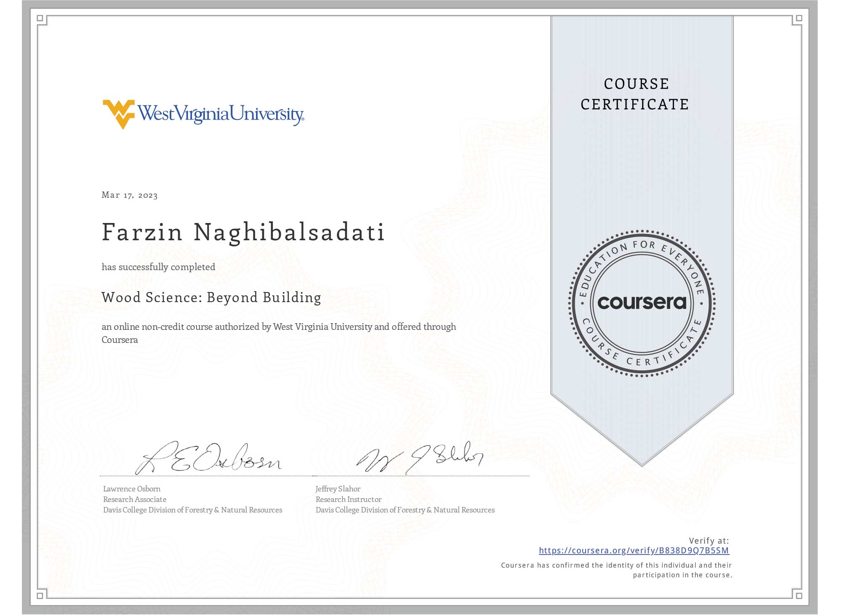The width and height of the screenshot is (842, 616).
Task: Click the course title Wood Science: Beyond Building
Action: point(211,297)
